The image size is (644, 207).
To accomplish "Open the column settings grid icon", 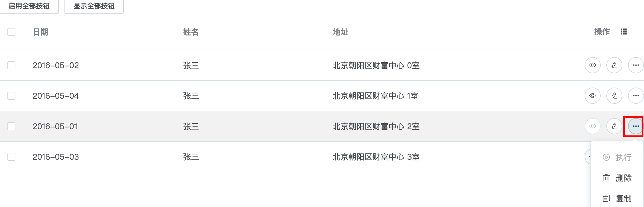I will pyautogui.click(x=624, y=32).
